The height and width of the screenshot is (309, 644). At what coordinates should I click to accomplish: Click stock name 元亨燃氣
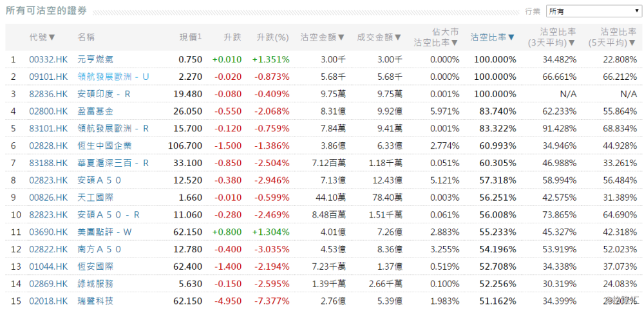95,59
